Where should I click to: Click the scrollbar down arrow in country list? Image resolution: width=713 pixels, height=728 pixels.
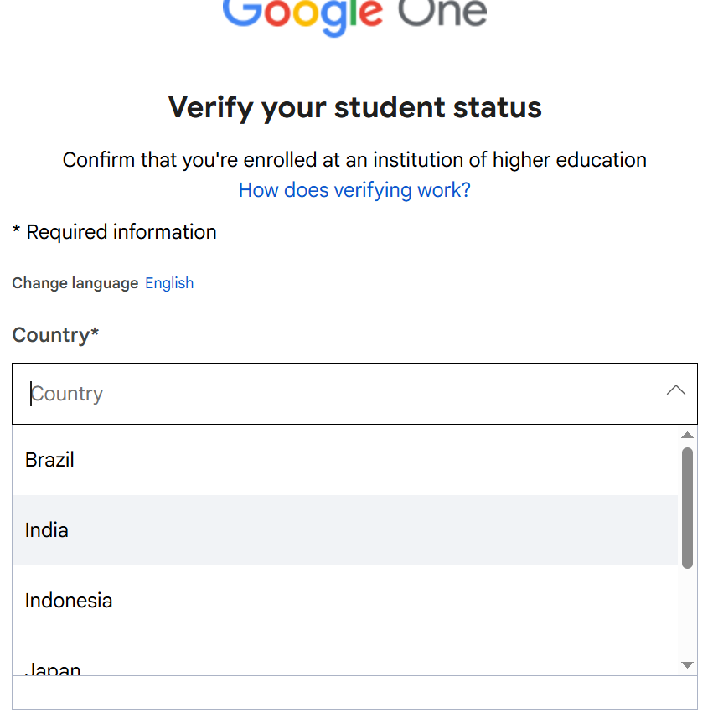click(687, 664)
